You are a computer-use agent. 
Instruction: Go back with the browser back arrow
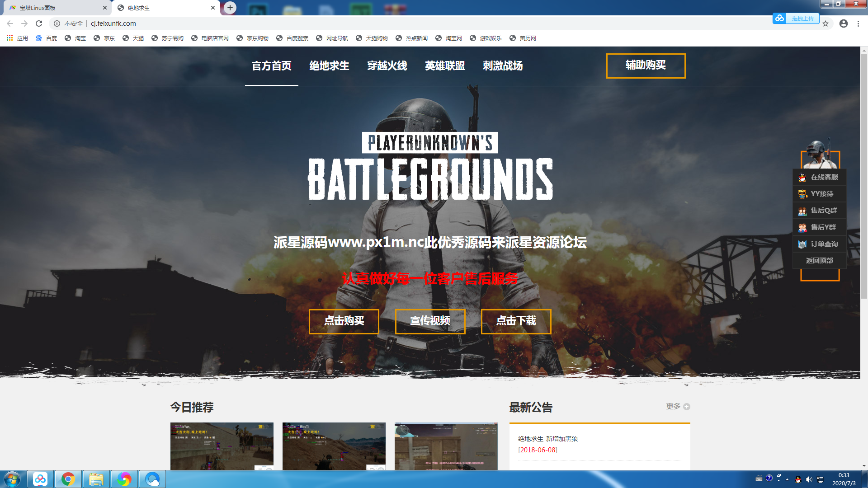[x=10, y=23]
